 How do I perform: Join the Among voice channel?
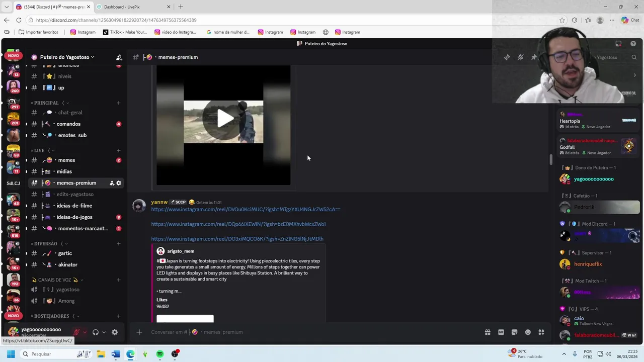point(66,301)
